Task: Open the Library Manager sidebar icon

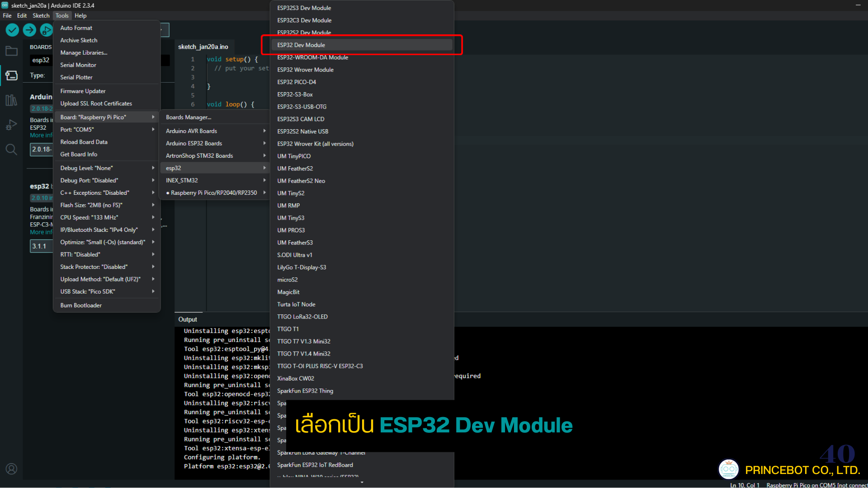Action: click(x=11, y=100)
